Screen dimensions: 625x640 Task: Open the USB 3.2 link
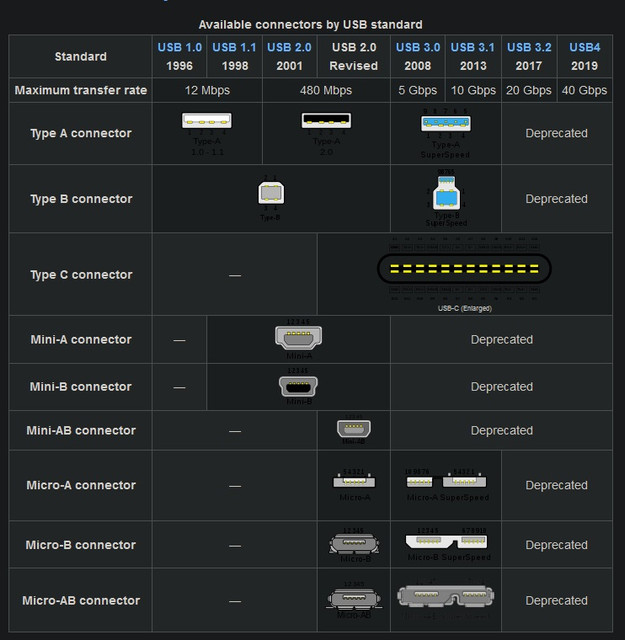[529, 47]
